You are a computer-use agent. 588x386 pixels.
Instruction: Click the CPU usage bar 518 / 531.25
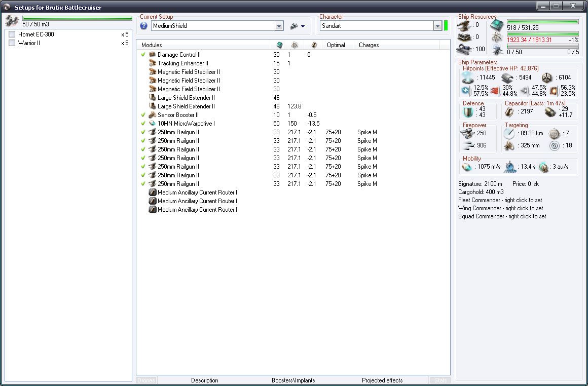pos(542,22)
